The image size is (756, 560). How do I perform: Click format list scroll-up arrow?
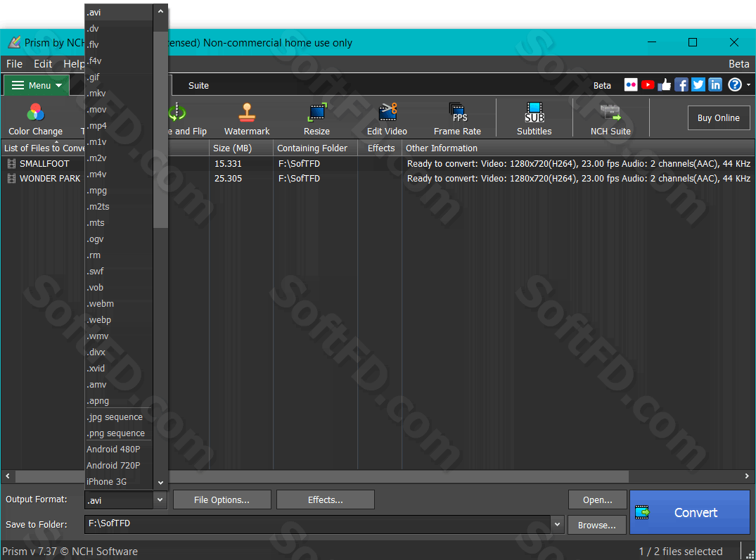[160, 11]
